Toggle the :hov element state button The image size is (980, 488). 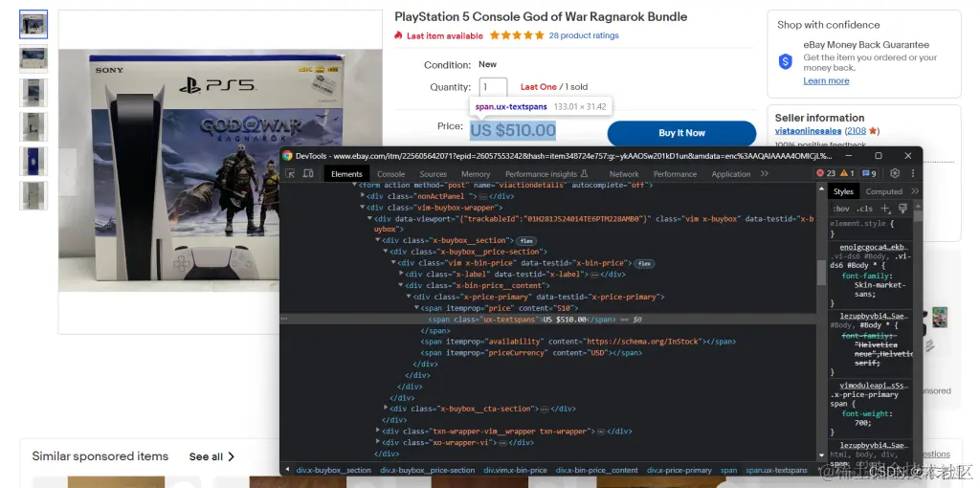[x=841, y=209]
